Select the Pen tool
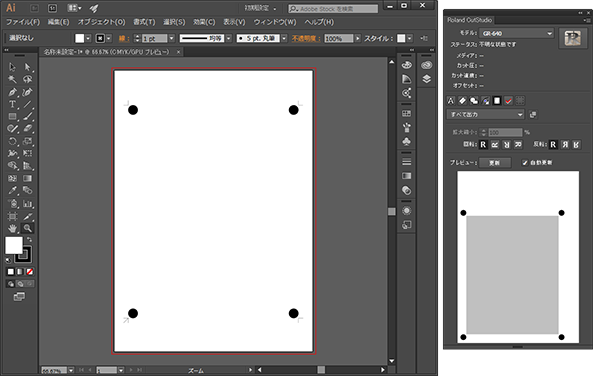Image resolution: width=593 pixels, height=376 pixels. pos(12,92)
